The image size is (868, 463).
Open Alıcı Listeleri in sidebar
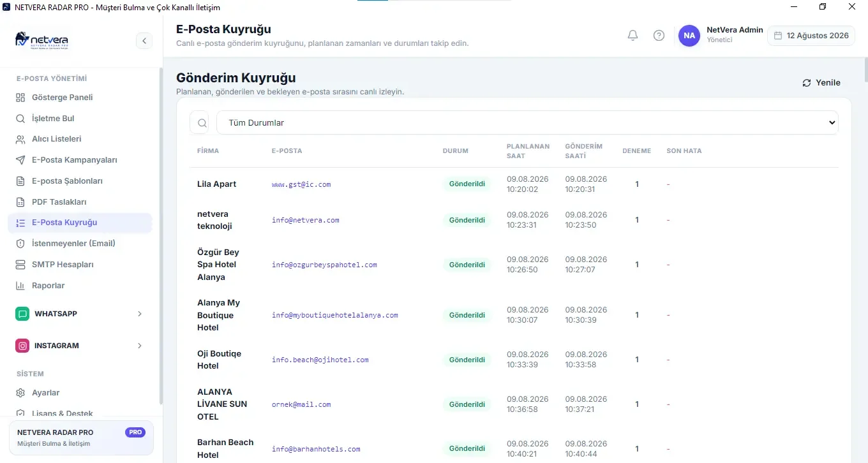[80, 139]
